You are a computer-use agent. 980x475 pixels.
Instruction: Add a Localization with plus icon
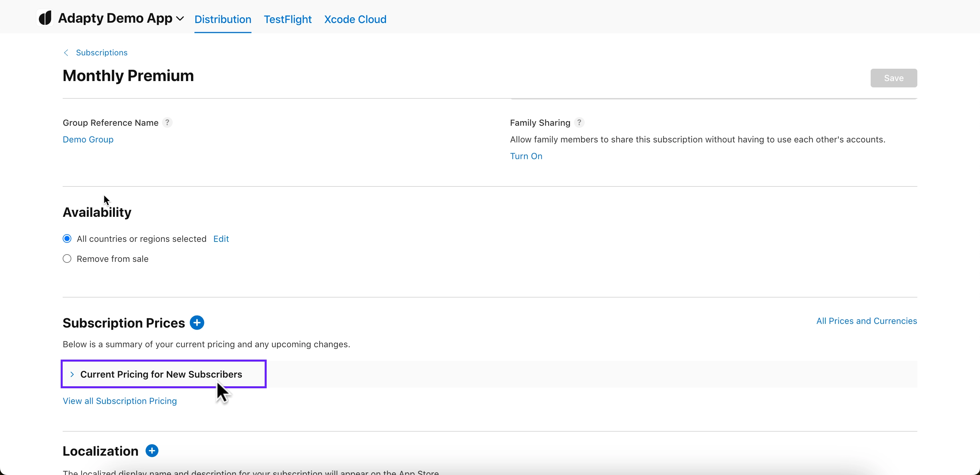152,451
